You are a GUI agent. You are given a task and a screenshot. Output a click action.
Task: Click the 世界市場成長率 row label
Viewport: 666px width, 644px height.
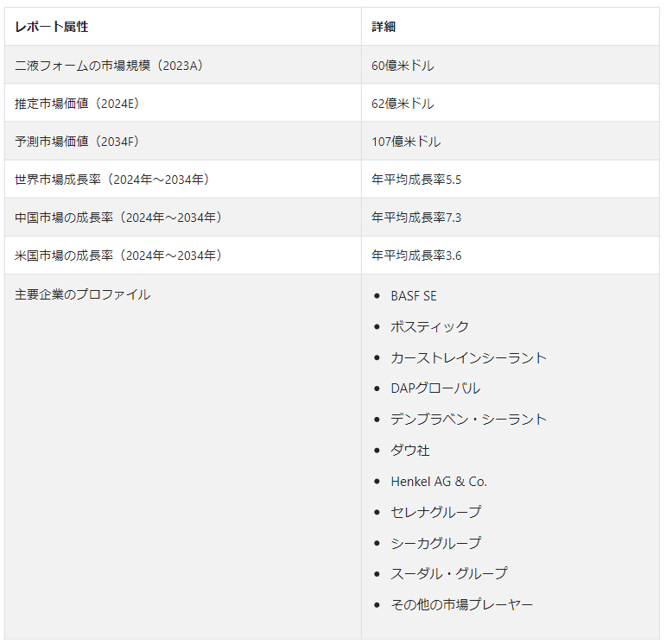coord(112,180)
